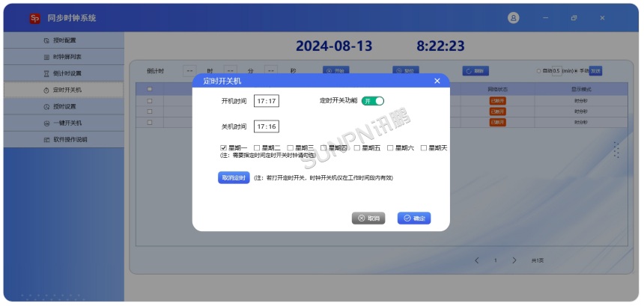Click the hourglass icon for 倒计时设置
Viewport: 644px width, 306px height.
pos(46,73)
